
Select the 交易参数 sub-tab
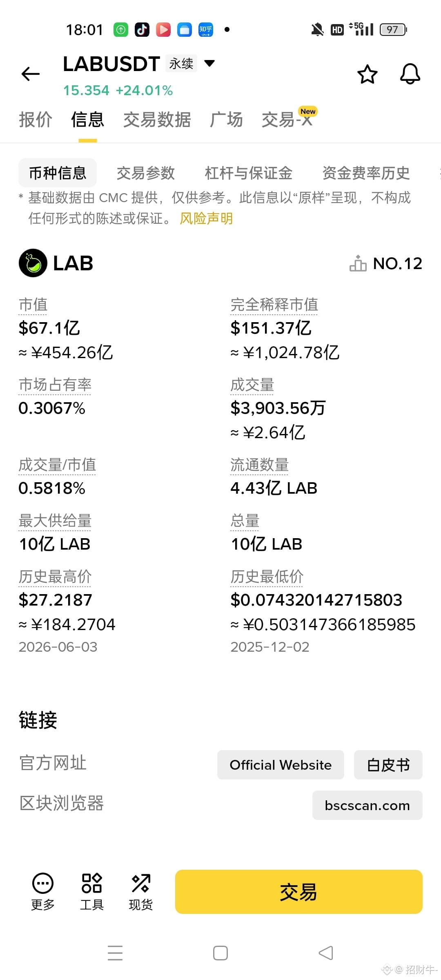pyautogui.click(x=146, y=173)
